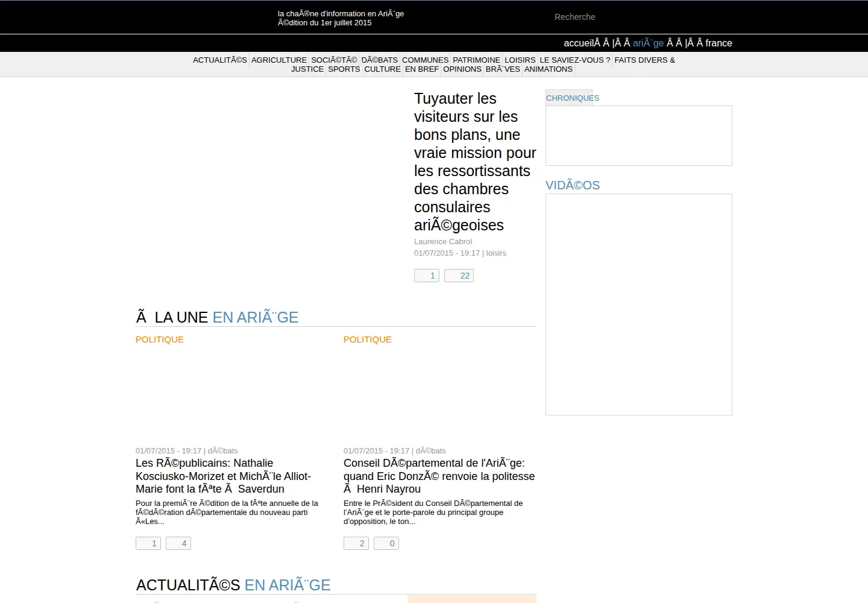Viewport: 868px width, 603px height.
Task: Click the 'À LA UNE EN ARIÈGE' heading
Action: pos(218,317)
